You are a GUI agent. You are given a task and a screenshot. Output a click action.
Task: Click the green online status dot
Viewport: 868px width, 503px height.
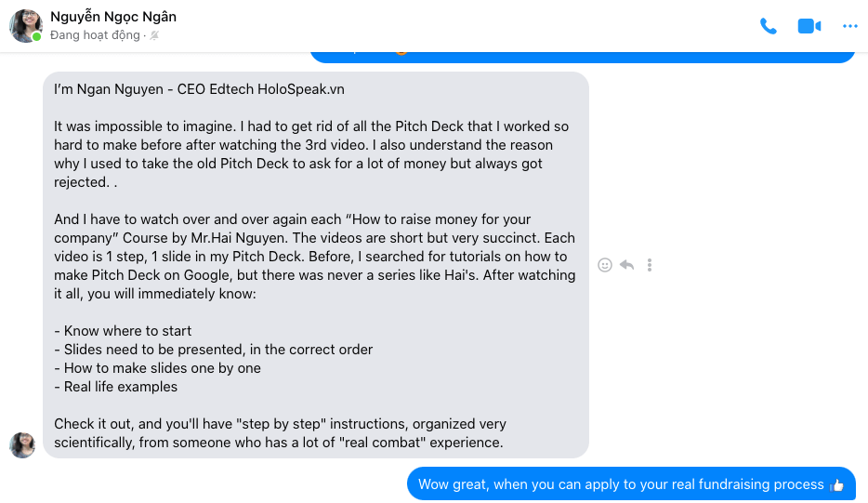[37, 37]
